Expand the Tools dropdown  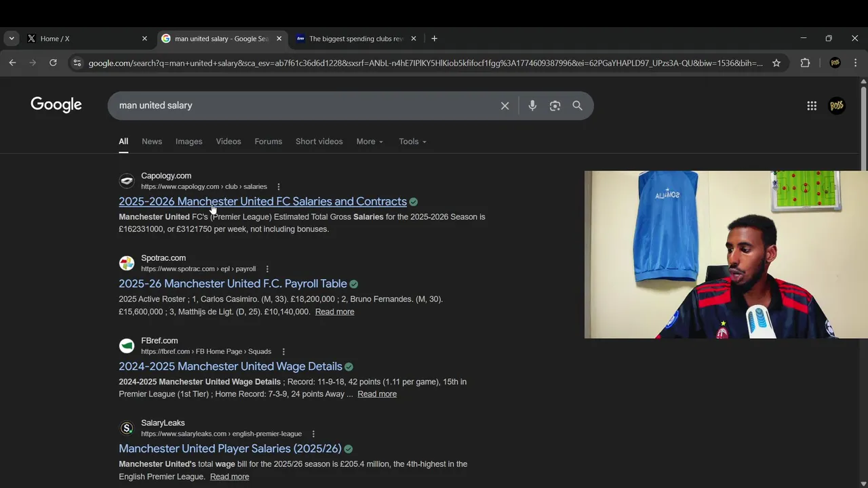(x=412, y=142)
